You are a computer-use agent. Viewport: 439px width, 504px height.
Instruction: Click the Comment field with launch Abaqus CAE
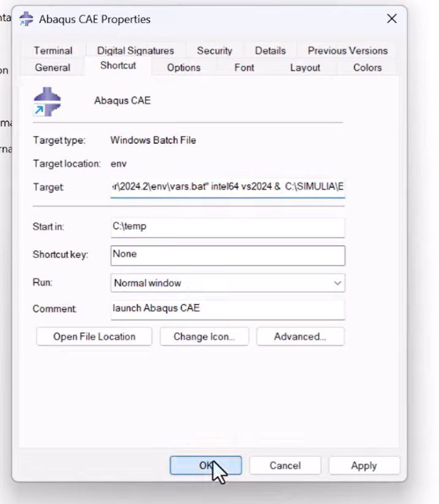227,309
